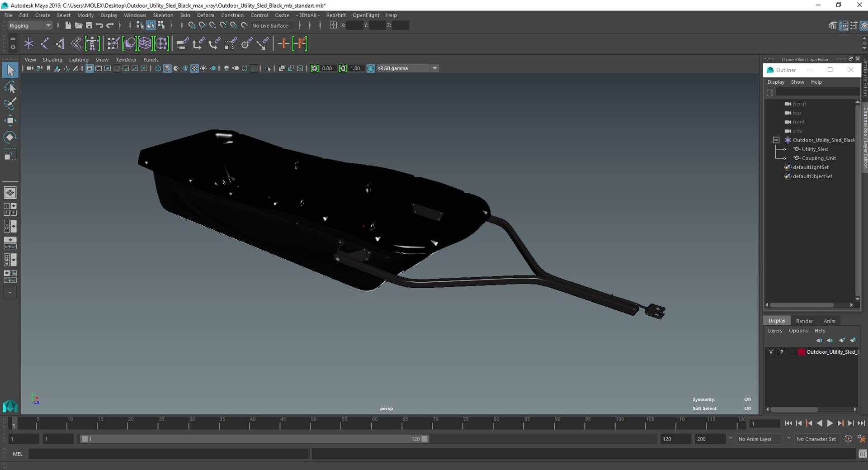Go to start of playback range
Image resolution: width=868 pixels, height=470 pixels.
coord(788,423)
